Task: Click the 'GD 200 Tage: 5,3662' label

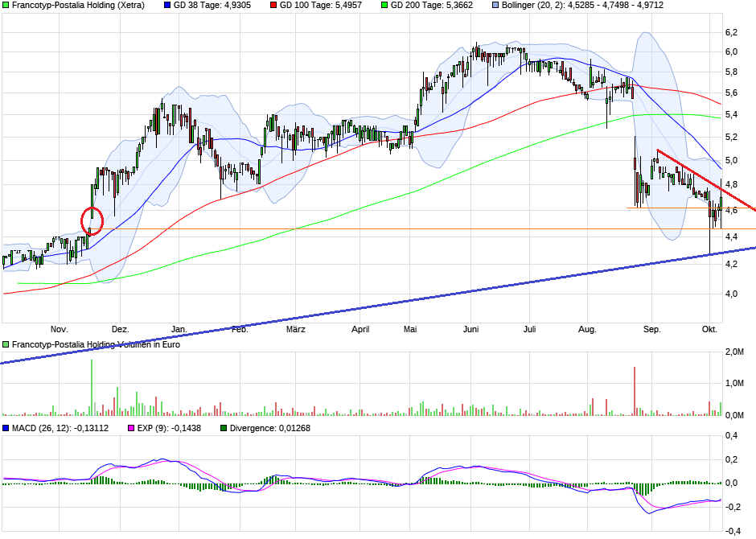Action: [432, 6]
